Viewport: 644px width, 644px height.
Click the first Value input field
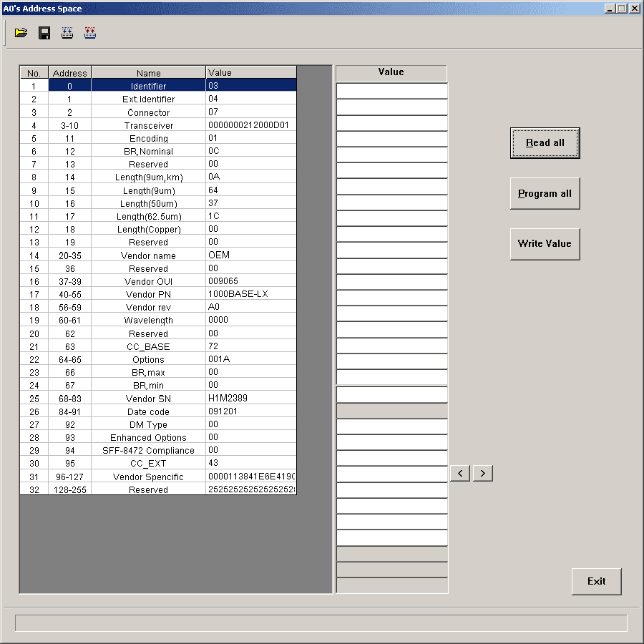pos(391,91)
